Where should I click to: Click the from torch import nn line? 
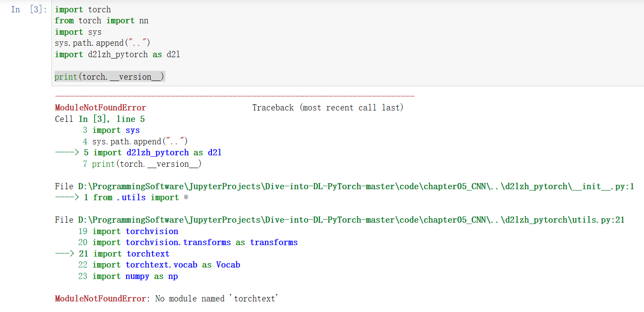[101, 20]
